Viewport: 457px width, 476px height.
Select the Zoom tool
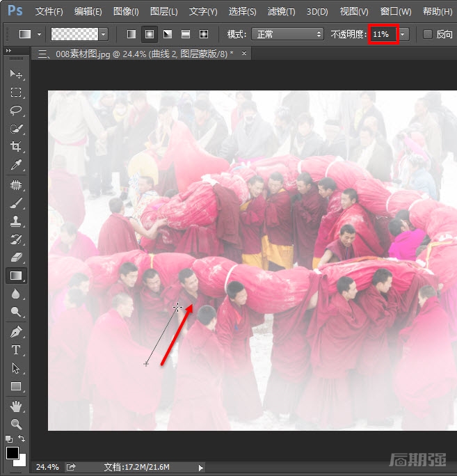[x=16, y=424]
